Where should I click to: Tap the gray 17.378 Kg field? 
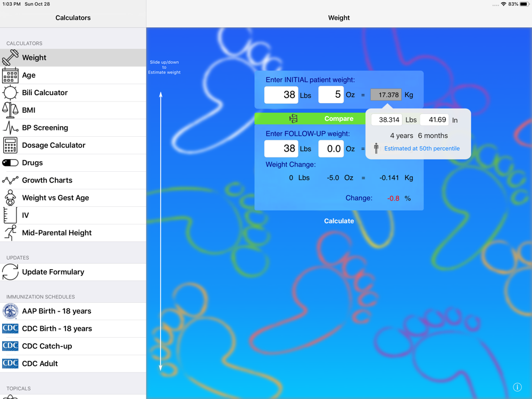point(386,95)
